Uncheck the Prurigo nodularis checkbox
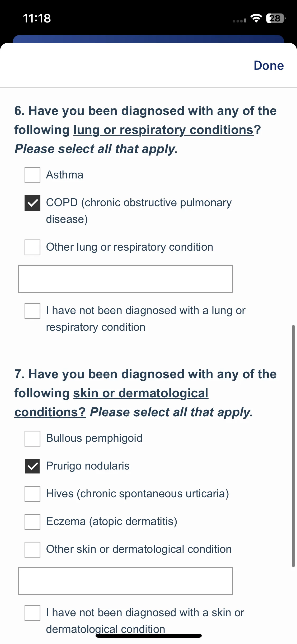 tap(32, 466)
